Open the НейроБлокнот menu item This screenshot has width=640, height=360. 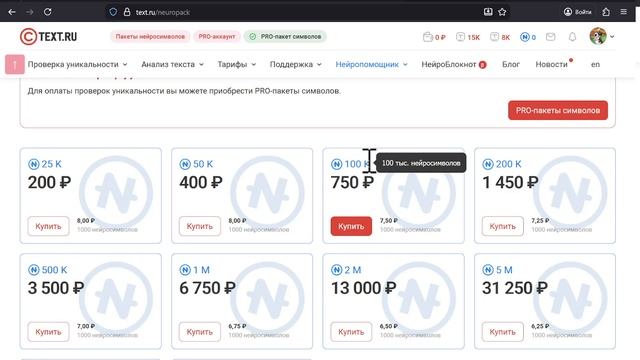[453, 64]
